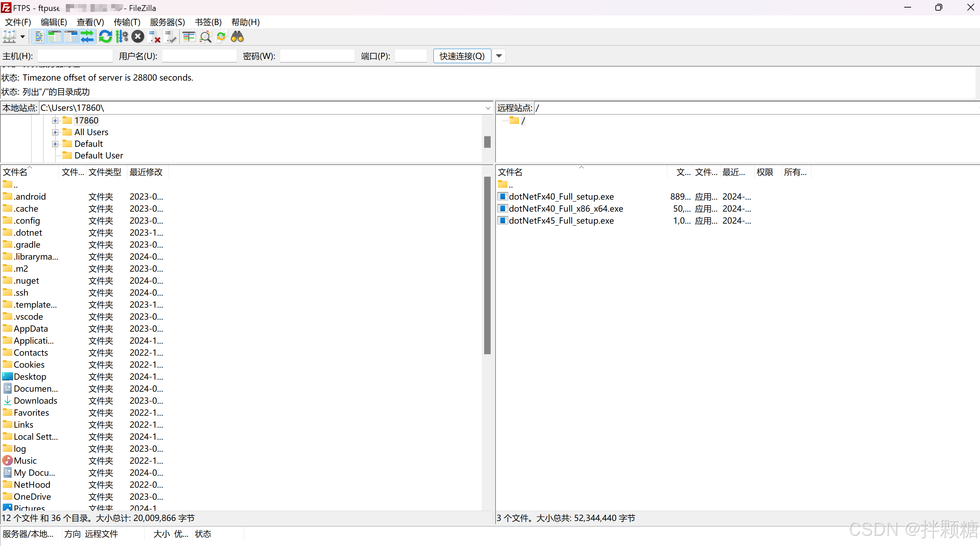Disconnect from the current server

pos(154,37)
